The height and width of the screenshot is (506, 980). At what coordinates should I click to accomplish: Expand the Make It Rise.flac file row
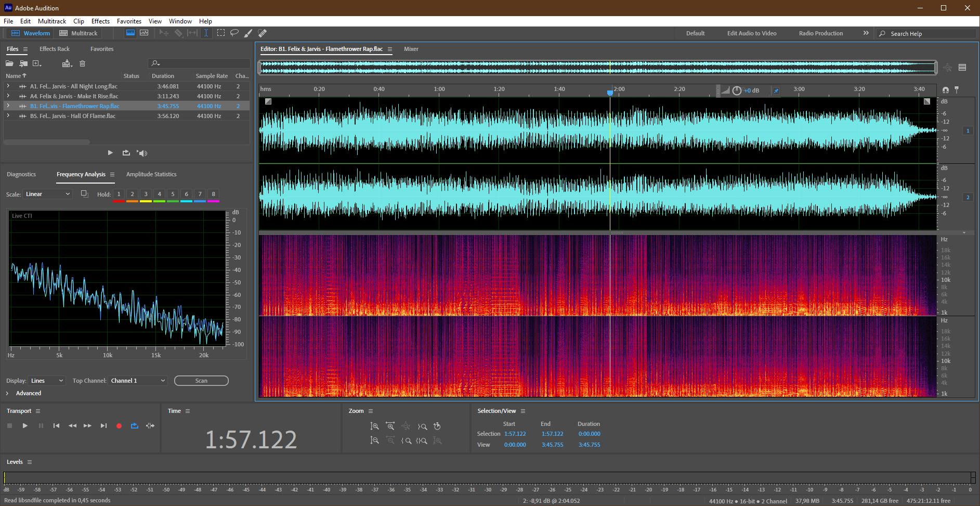[8, 96]
